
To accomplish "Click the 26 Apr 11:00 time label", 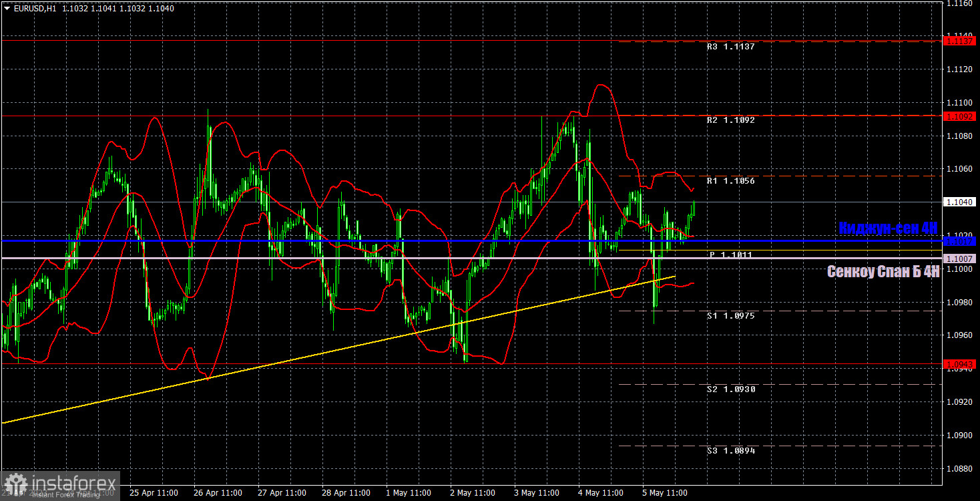I will [218, 493].
